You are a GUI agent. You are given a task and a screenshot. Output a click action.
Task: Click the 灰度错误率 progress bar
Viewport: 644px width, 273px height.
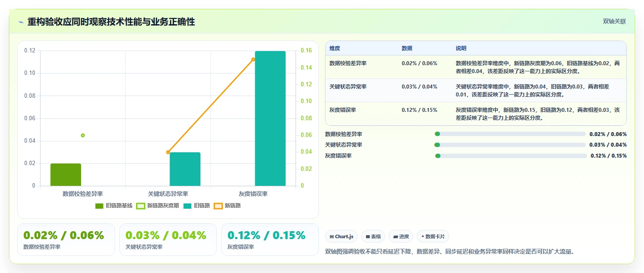tap(511, 156)
